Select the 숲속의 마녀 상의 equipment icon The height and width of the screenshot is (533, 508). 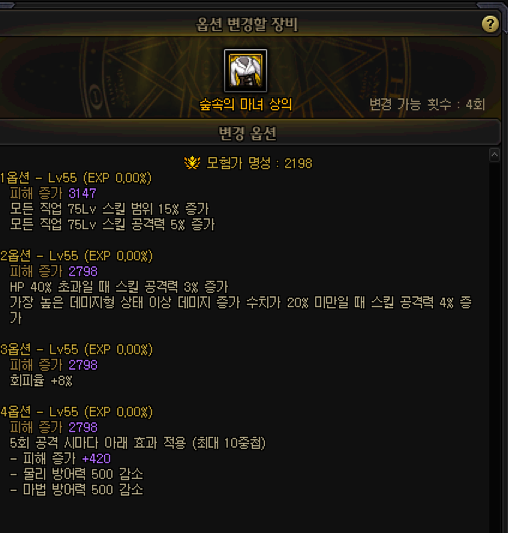pos(245,71)
